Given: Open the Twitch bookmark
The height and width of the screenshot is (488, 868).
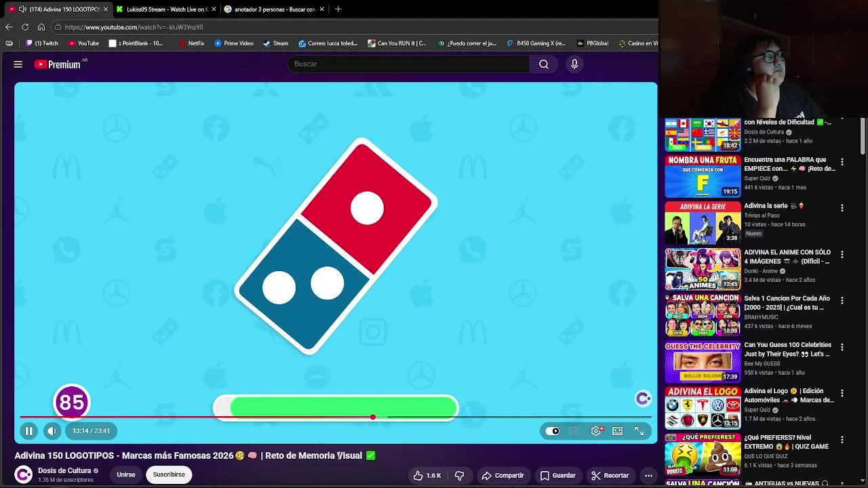Looking at the screenshot, I should (x=42, y=43).
